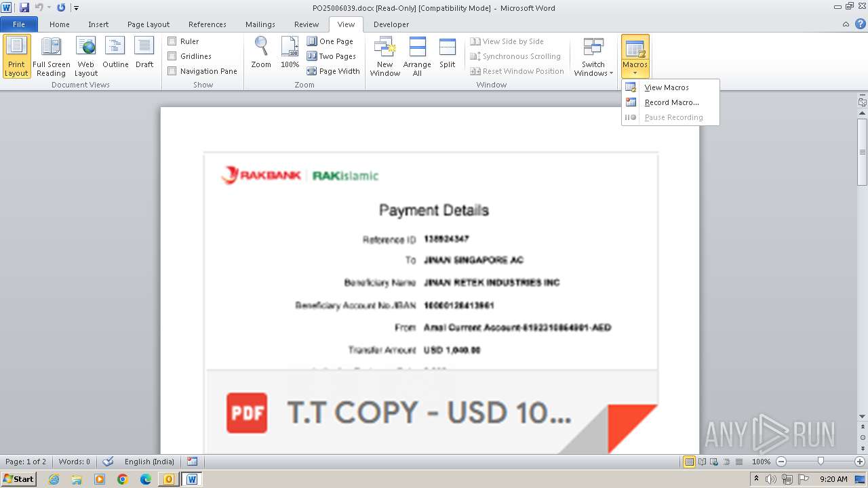Switch to the Home tab
This screenshot has width=868, height=488.
coord(60,24)
